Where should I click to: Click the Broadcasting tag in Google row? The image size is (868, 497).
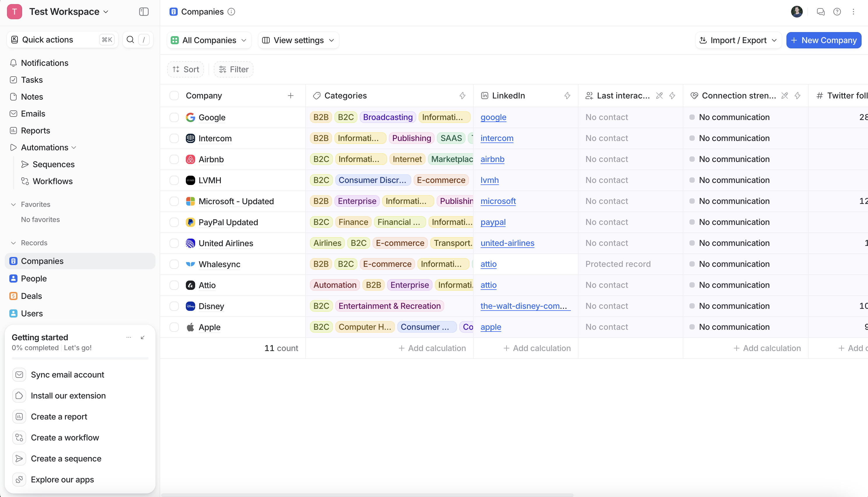388,117
